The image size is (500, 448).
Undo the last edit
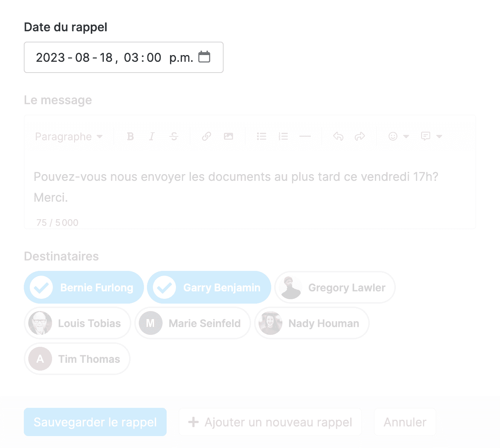click(x=338, y=137)
